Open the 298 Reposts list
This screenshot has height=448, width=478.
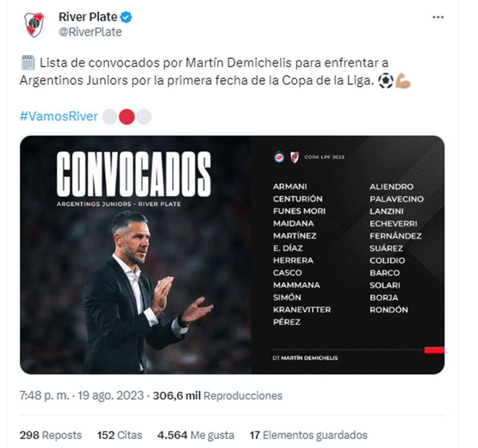(51, 435)
